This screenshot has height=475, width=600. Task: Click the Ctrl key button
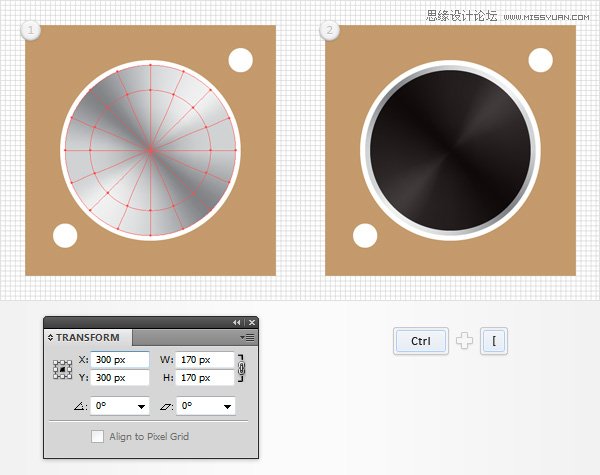[x=421, y=341]
